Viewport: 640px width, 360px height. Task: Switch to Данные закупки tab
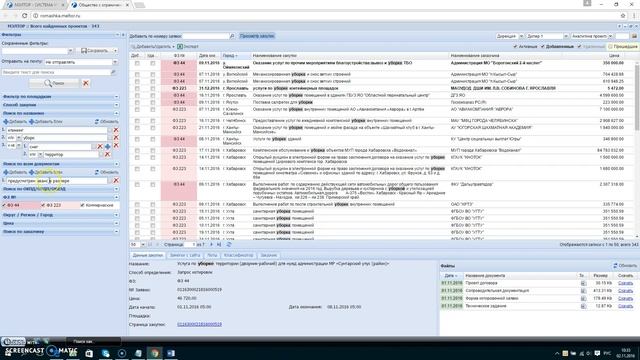[x=147, y=255]
